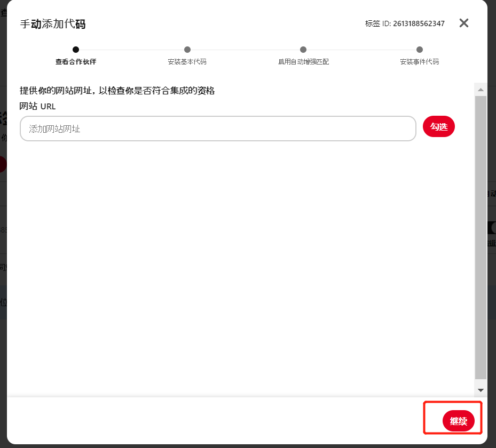Click the scrollbar up arrow
Viewport: 496px width, 448px height.
pos(481,90)
